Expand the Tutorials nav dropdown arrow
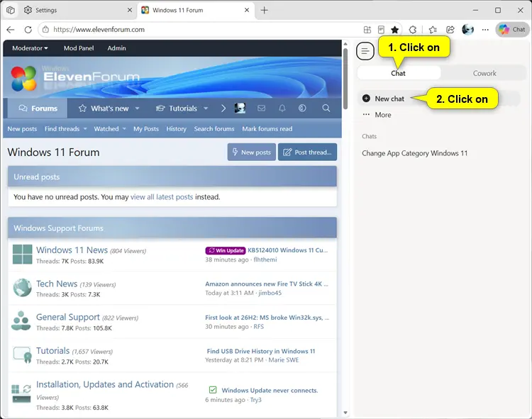 click(x=206, y=108)
